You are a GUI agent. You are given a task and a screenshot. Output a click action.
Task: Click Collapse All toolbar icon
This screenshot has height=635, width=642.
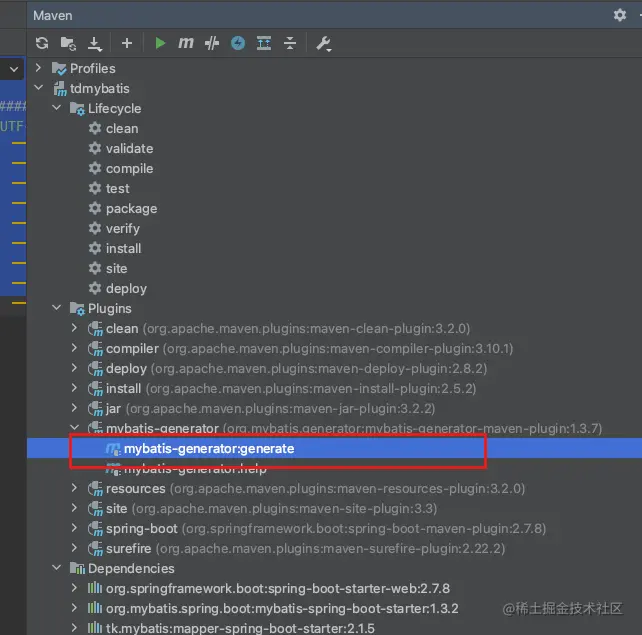click(290, 43)
